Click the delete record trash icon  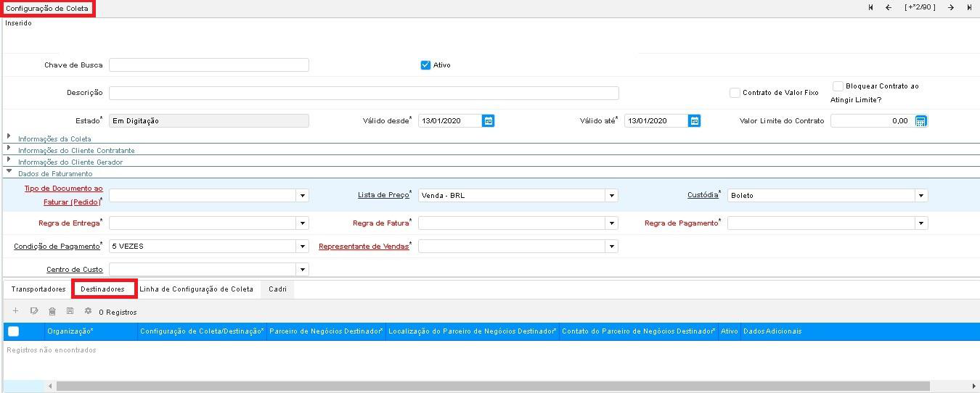[52, 311]
